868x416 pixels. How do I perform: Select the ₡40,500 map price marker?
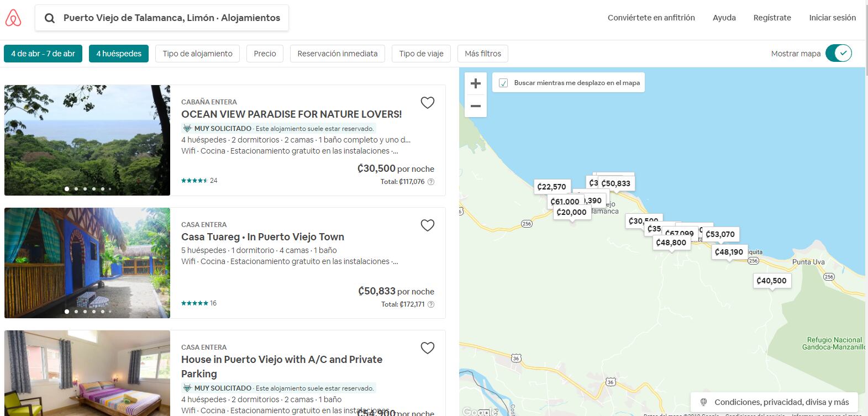coord(771,281)
